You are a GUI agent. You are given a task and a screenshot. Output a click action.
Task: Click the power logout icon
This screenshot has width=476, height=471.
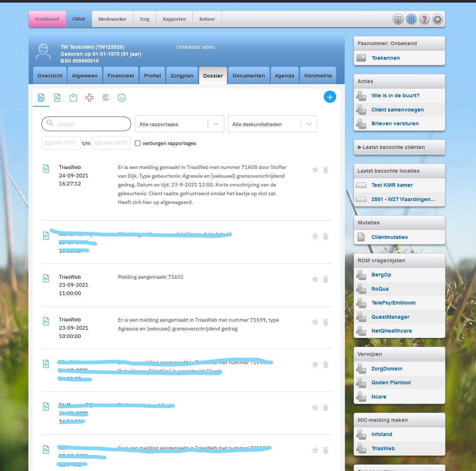pyautogui.click(x=437, y=19)
